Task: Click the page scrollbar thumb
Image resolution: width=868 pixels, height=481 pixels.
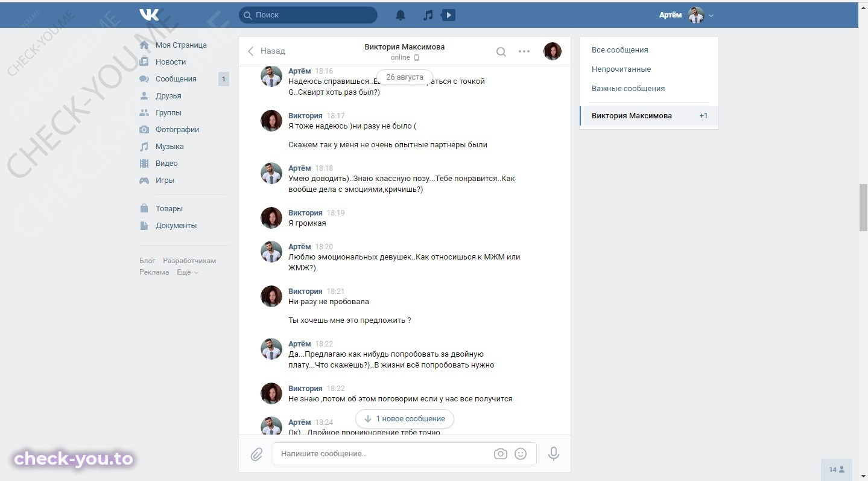Action: point(863,208)
